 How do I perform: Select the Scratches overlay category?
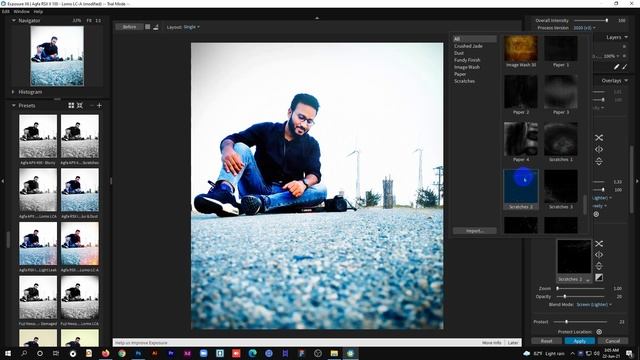(464, 81)
